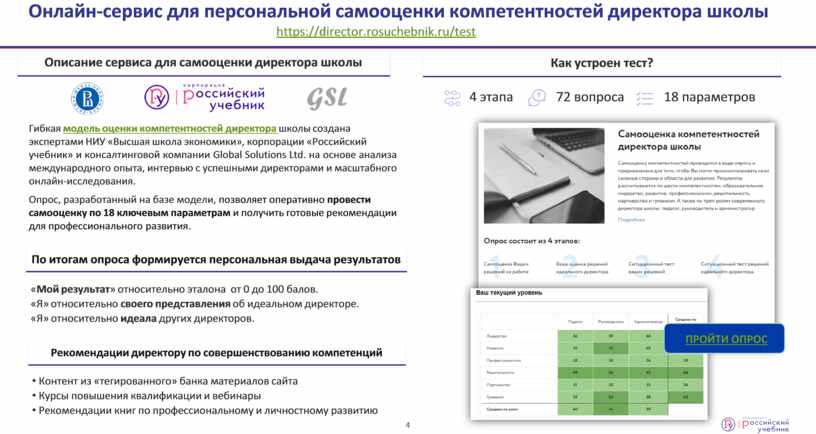
Task: Click the text Опрос состоит из 4 этапов
Action: 531,241
